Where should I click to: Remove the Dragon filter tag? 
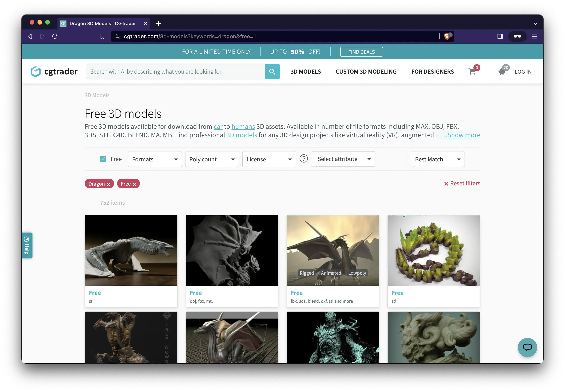pyautogui.click(x=108, y=184)
